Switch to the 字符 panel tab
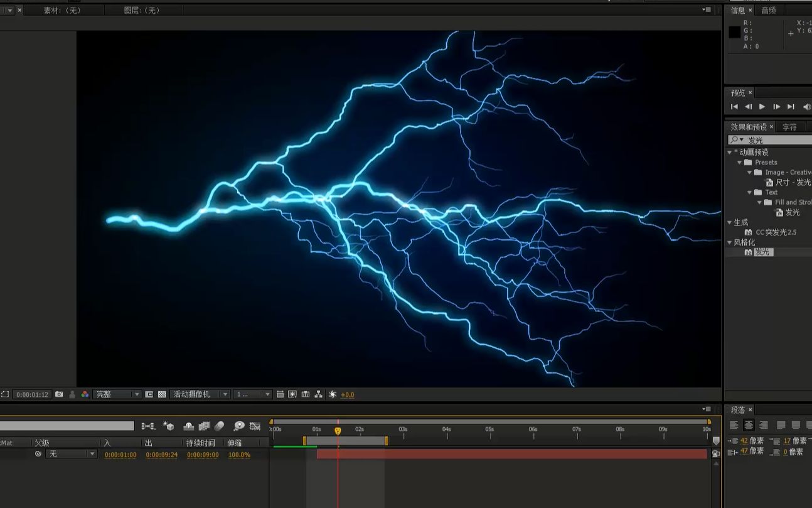The image size is (812, 508). pos(789,127)
